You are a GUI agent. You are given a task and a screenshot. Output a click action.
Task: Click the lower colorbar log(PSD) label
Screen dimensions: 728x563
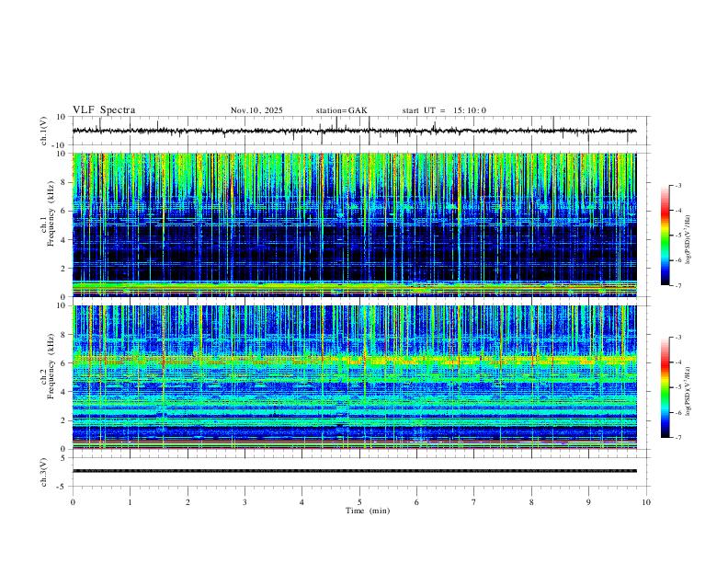[x=688, y=391]
